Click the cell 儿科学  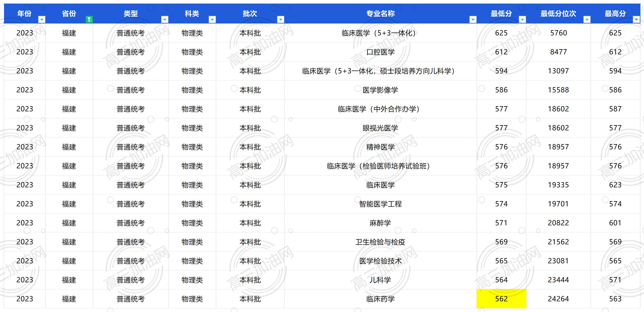tap(380, 280)
